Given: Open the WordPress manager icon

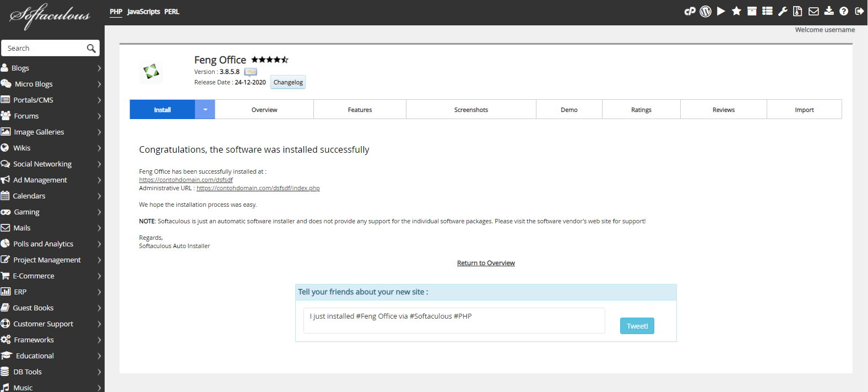Looking at the screenshot, I should [706, 11].
